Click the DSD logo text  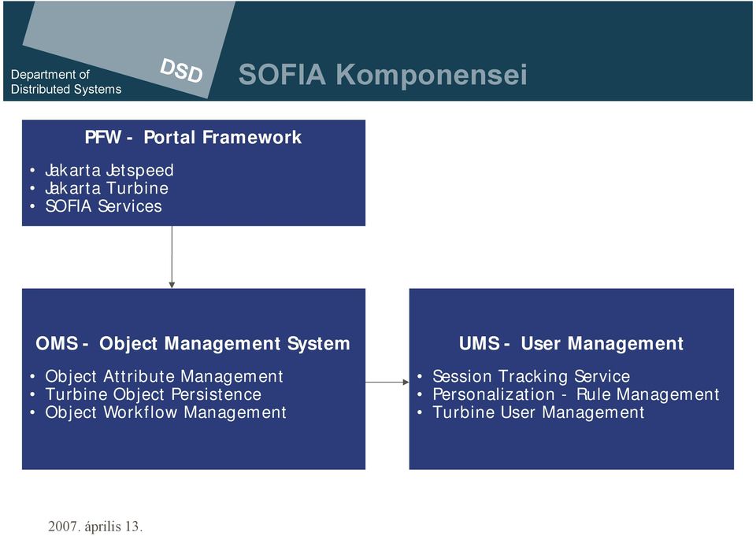[x=181, y=71]
